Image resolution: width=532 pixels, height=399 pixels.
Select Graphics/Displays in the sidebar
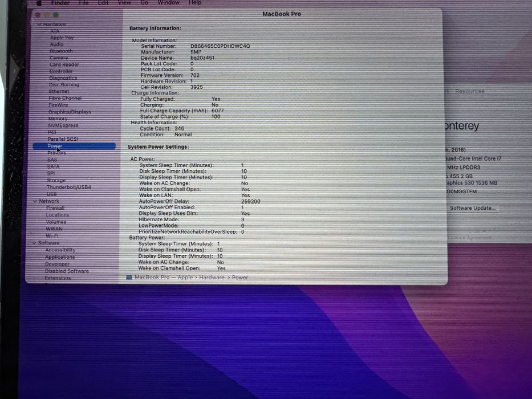[70, 112]
